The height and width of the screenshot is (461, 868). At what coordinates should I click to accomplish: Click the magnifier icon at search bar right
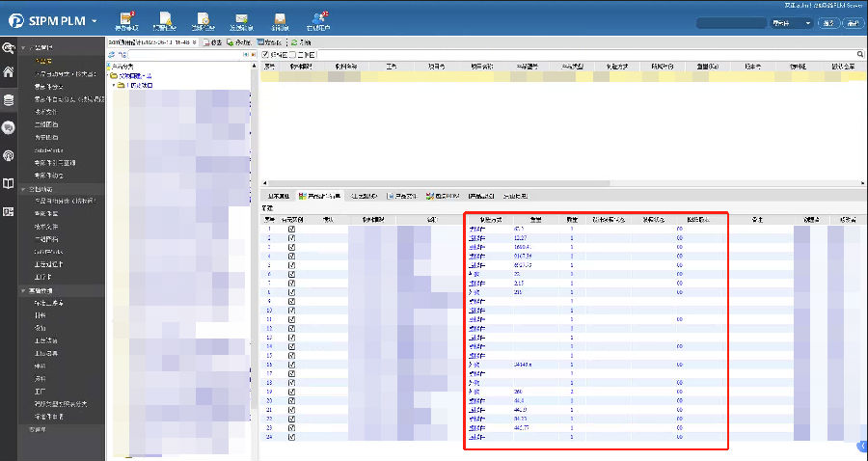pyautogui.click(x=860, y=55)
